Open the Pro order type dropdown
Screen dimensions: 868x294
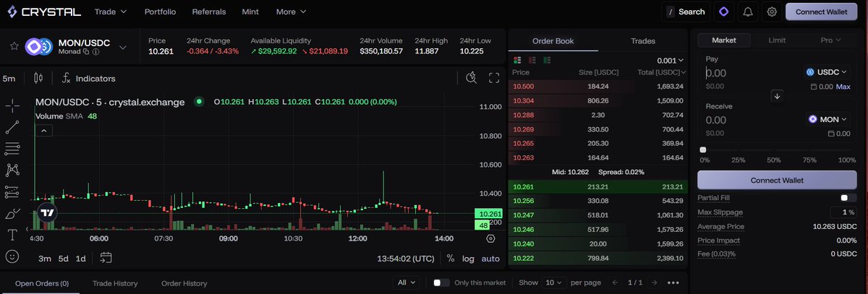(830, 40)
